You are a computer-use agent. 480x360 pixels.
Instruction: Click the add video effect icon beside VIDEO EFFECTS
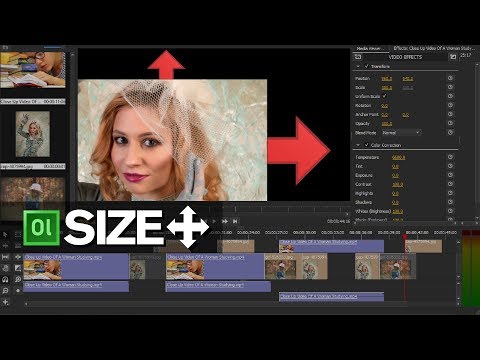point(358,57)
